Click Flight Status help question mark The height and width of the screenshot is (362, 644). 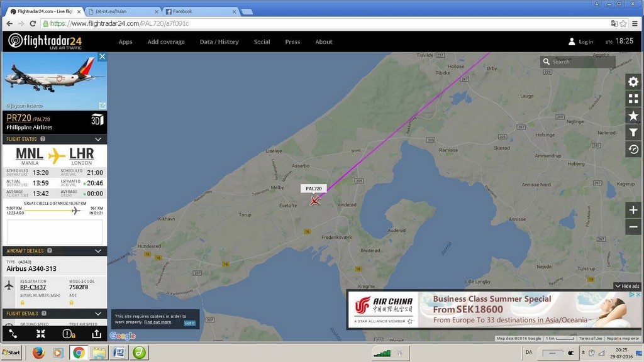point(43,139)
